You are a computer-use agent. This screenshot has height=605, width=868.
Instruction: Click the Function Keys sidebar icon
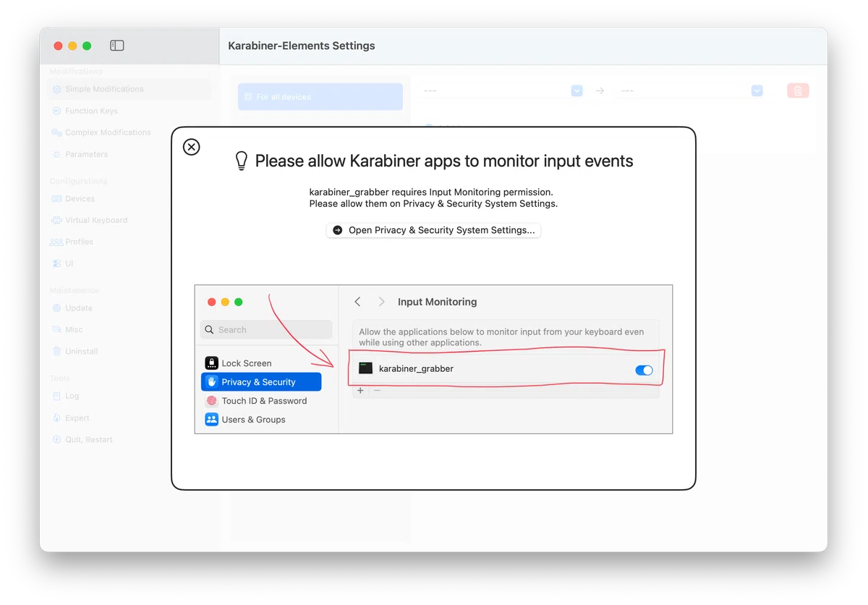point(56,111)
